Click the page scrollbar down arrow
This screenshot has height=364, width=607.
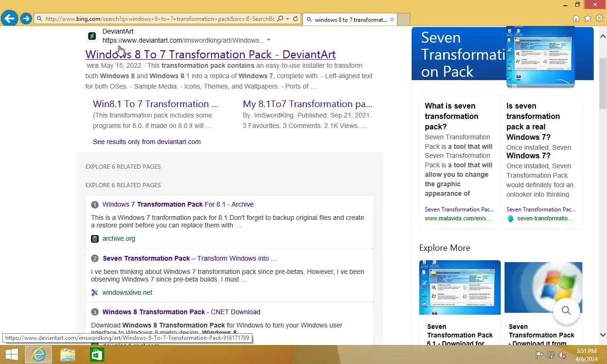pyautogui.click(x=603, y=335)
